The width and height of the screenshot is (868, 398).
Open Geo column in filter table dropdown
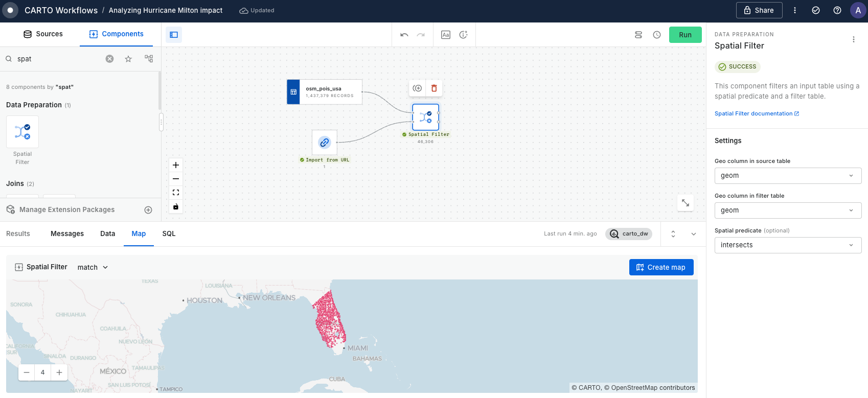click(788, 210)
